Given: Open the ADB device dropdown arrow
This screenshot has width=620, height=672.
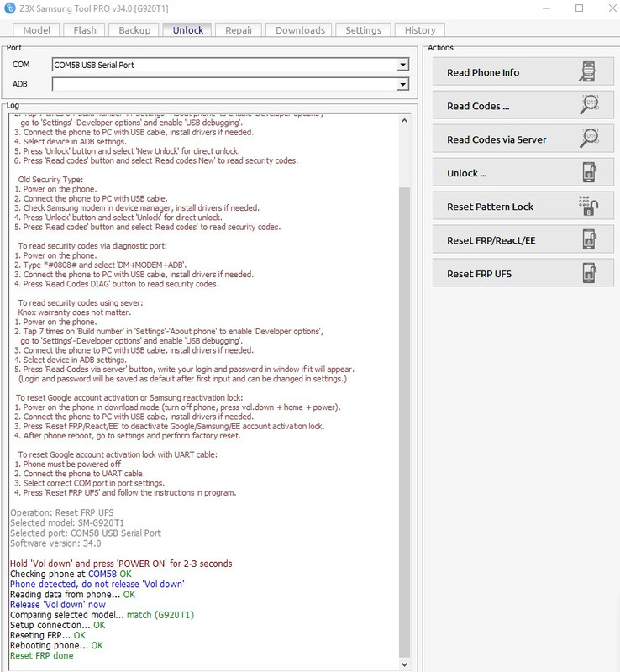Looking at the screenshot, I should (402, 84).
